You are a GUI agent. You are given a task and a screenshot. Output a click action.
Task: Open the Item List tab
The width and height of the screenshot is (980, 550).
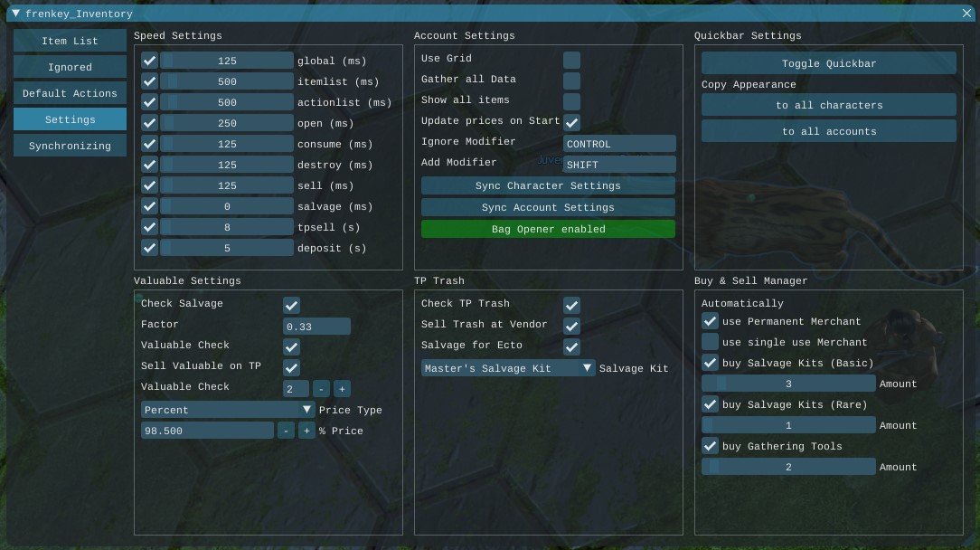point(70,41)
